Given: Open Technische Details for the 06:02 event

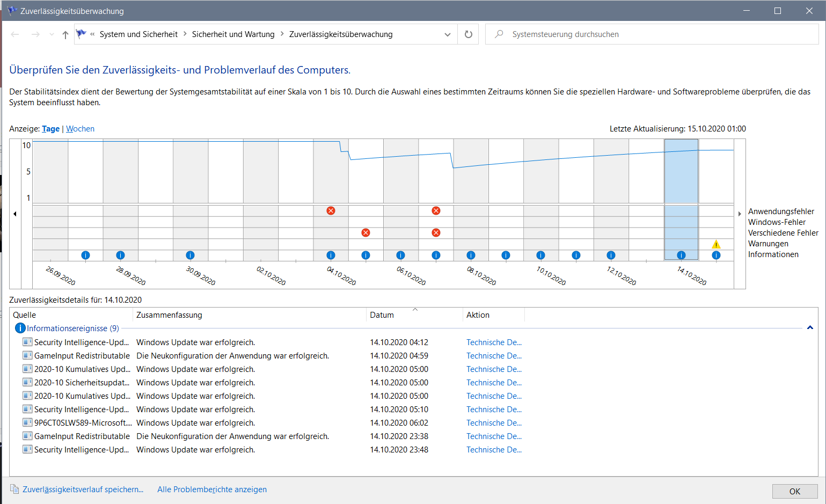Looking at the screenshot, I should tap(494, 423).
